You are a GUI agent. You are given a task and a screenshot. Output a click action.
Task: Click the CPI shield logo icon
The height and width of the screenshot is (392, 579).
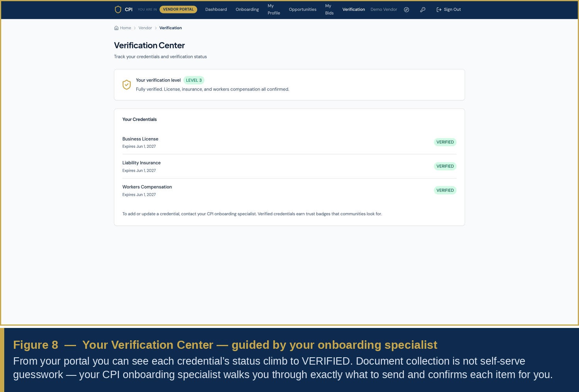click(118, 10)
